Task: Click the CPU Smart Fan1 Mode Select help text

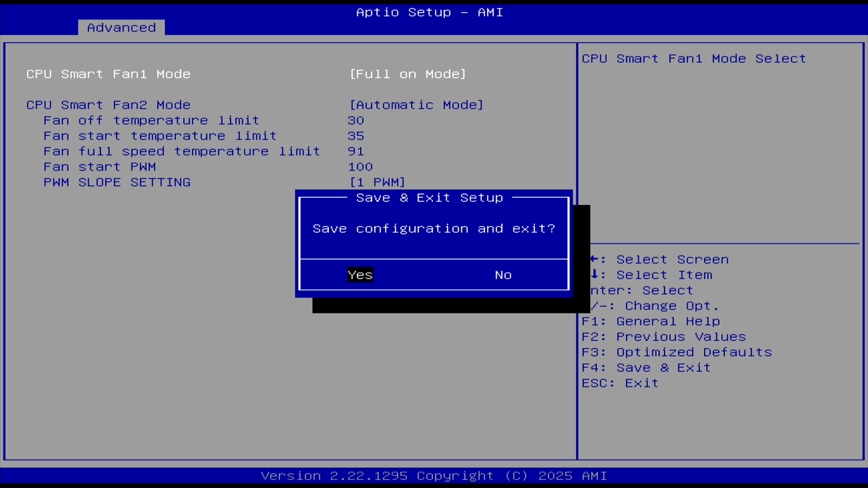Action: [x=694, y=59]
